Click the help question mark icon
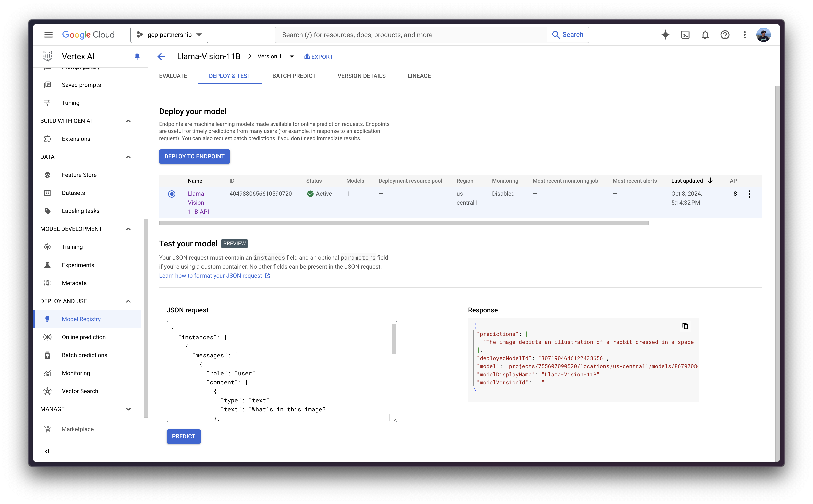Viewport: 813px width, 504px height. [725, 35]
